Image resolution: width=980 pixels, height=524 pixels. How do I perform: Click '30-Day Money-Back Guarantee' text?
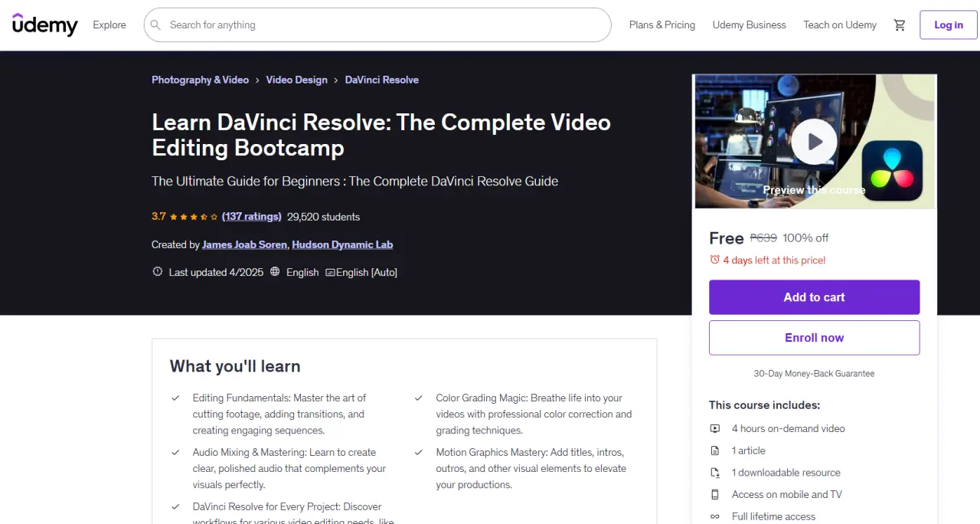point(814,374)
